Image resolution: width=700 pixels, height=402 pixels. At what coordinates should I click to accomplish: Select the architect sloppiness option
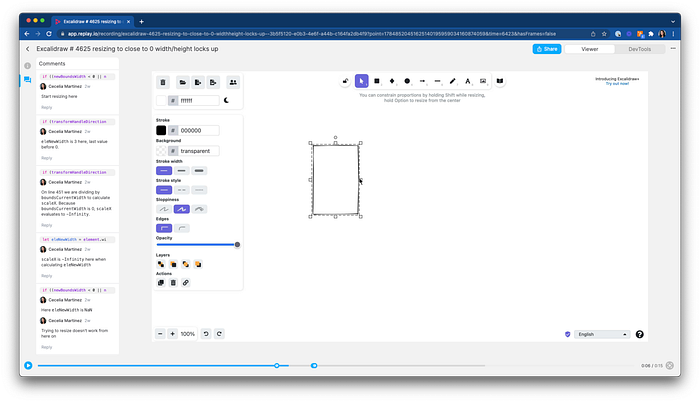point(164,209)
